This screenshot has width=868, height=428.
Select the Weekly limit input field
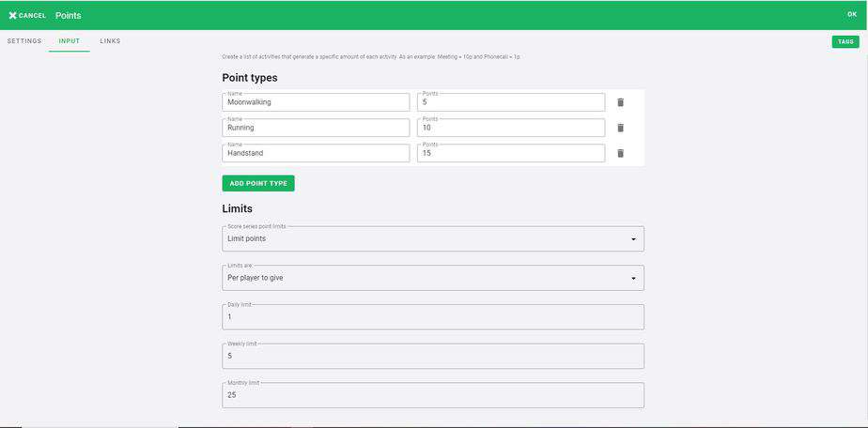pyautogui.click(x=433, y=356)
